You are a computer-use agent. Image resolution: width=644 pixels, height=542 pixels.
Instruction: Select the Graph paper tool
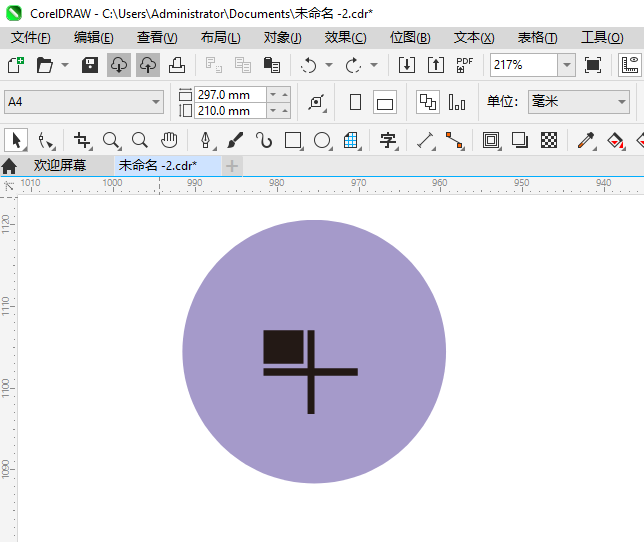click(351, 140)
